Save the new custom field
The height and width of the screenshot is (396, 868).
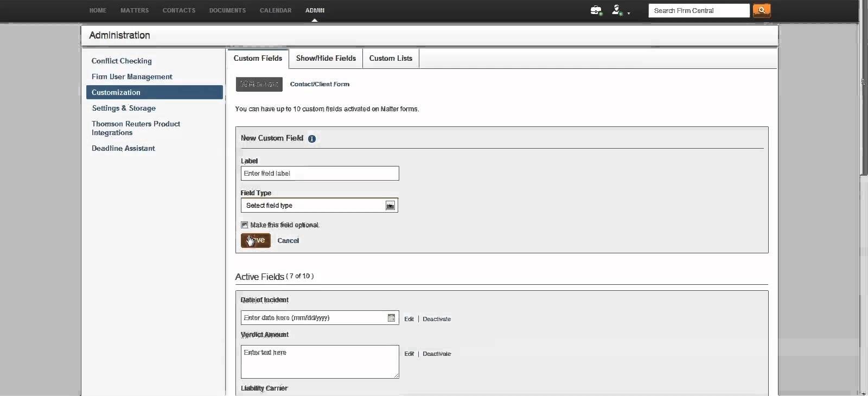[x=256, y=240]
